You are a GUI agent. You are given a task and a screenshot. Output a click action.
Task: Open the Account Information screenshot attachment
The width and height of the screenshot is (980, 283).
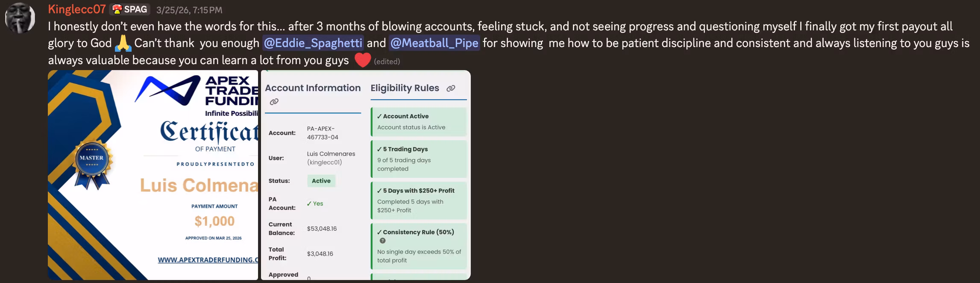(366, 175)
